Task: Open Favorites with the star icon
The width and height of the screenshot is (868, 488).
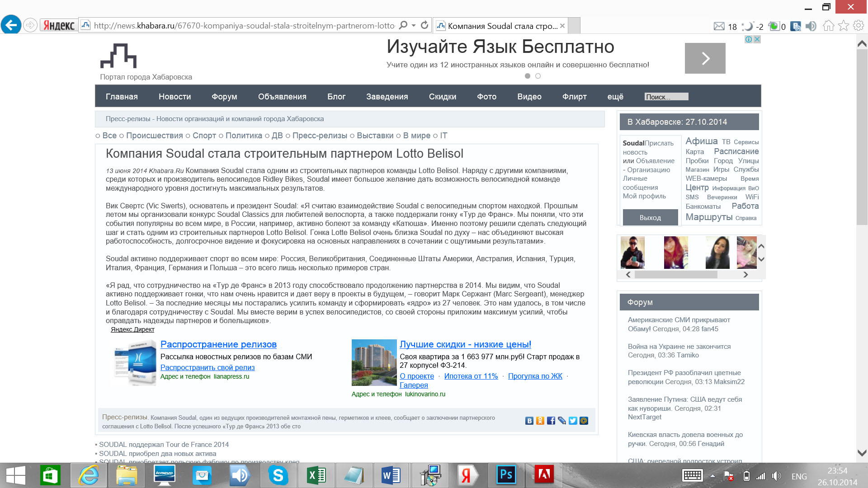Action: pyautogui.click(x=843, y=26)
